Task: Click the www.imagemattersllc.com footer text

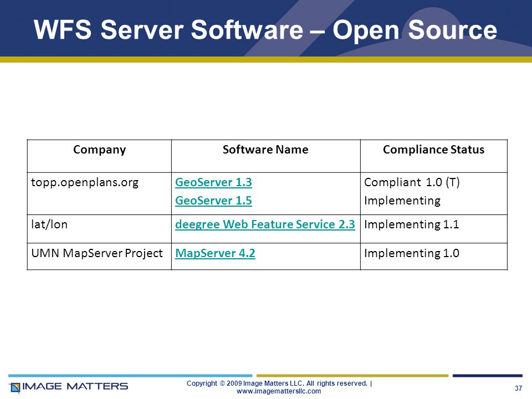Action: pyautogui.click(x=279, y=391)
